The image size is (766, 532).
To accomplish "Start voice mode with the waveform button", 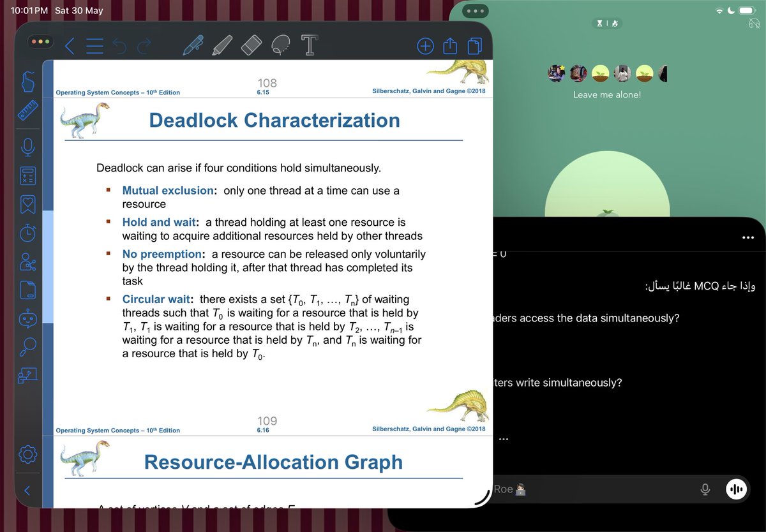I will (737, 489).
